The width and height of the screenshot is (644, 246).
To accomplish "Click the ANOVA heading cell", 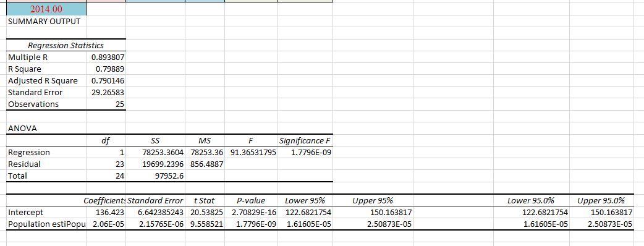I will coord(46,128).
